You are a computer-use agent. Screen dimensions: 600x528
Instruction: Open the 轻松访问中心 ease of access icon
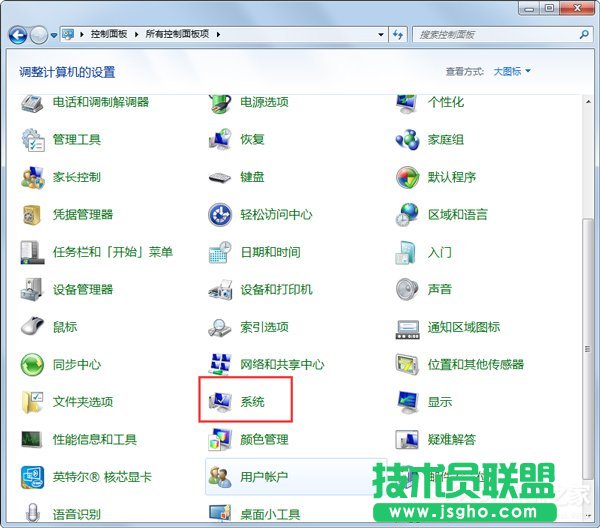(x=220, y=214)
